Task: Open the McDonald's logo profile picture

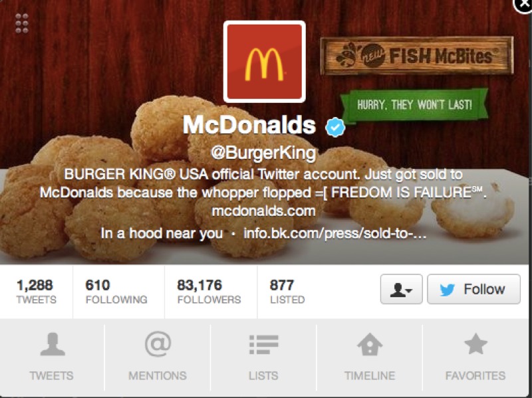Action: 264,62
